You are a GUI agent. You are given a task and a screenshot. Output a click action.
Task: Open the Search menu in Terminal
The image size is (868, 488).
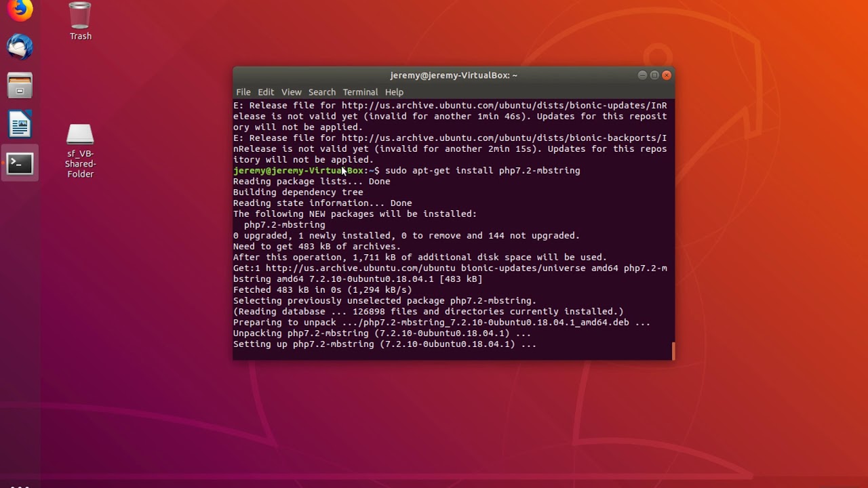pyautogui.click(x=322, y=92)
